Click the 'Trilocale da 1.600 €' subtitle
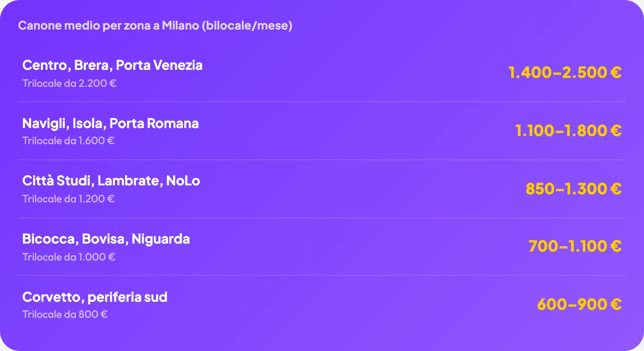Screen dimensions: 644x351 coord(68,141)
